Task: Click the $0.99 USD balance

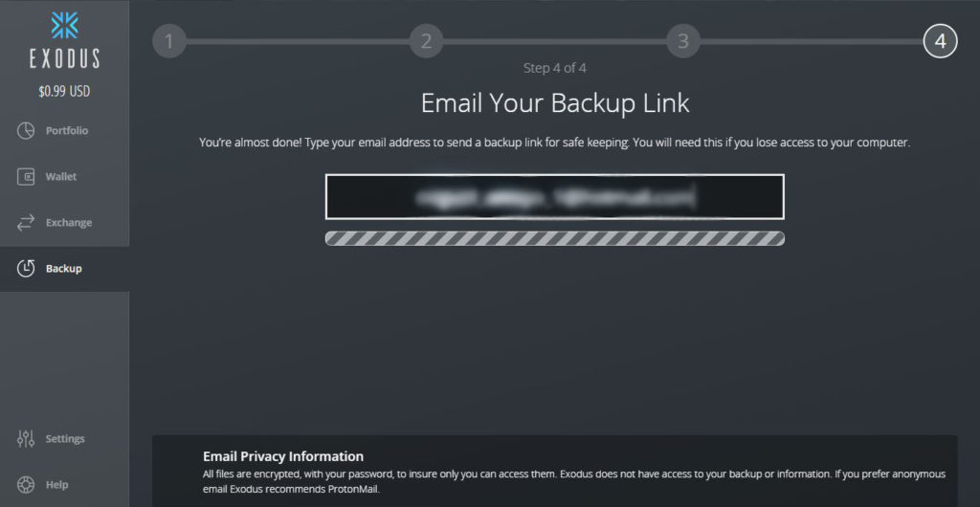Action: coord(64,92)
